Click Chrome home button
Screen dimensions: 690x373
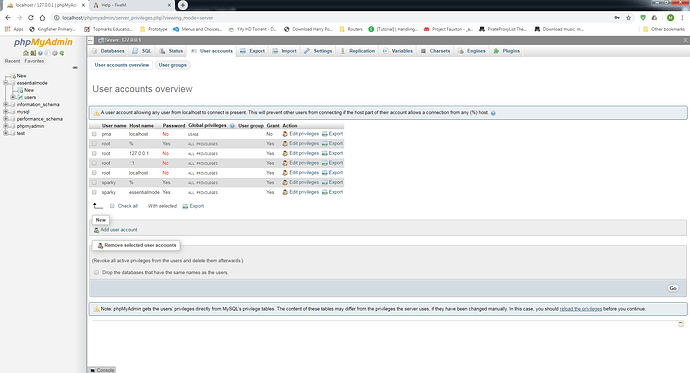pyautogui.click(x=42, y=18)
